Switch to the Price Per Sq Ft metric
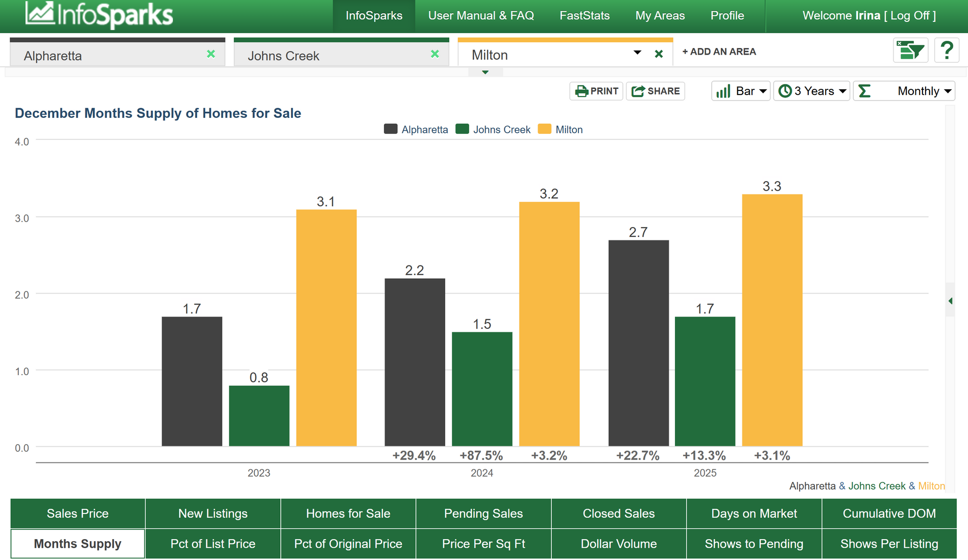Image resolution: width=968 pixels, height=560 pixels. tap(483, 544)
